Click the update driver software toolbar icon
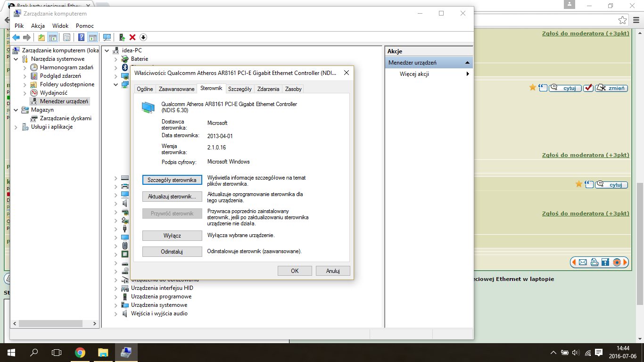Viewport: 644px width, 362px height. [x=122, y=37]
